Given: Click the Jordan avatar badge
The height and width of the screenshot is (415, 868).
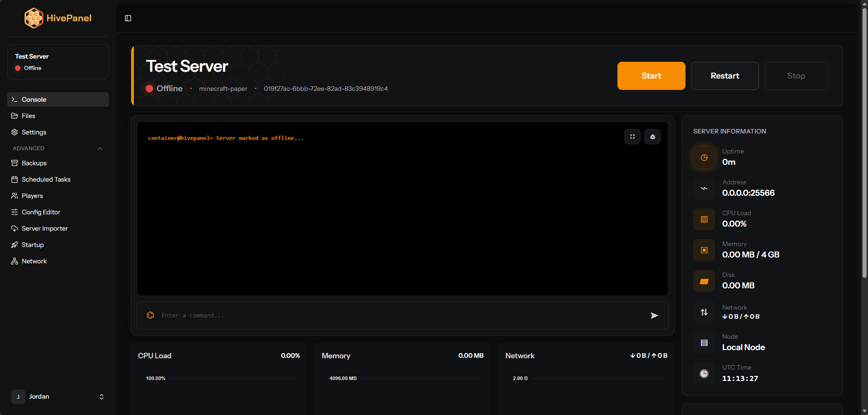Looking at the screenshot, I should tap(18, 397).
